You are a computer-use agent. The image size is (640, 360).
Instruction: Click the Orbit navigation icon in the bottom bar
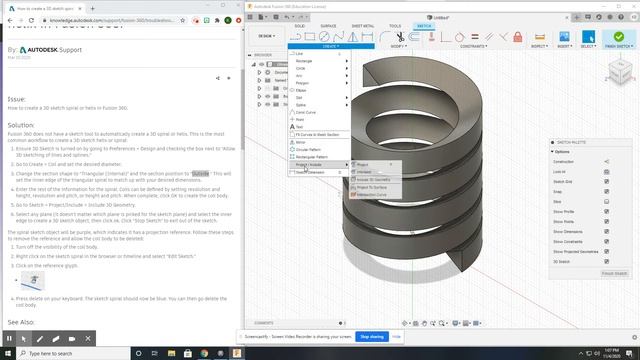click(405, 323)
